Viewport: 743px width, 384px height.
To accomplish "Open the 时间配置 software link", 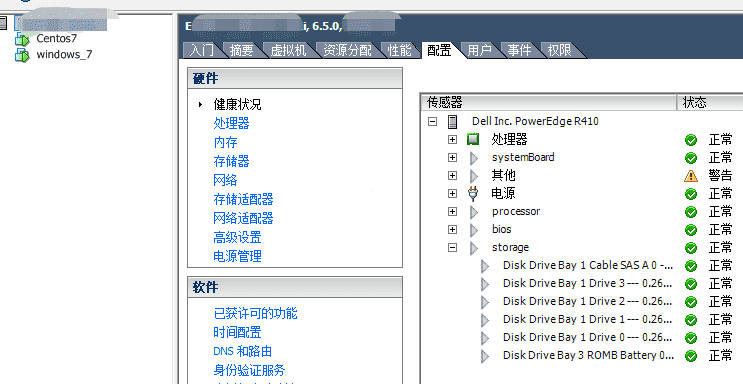I will tap(237, 332).
